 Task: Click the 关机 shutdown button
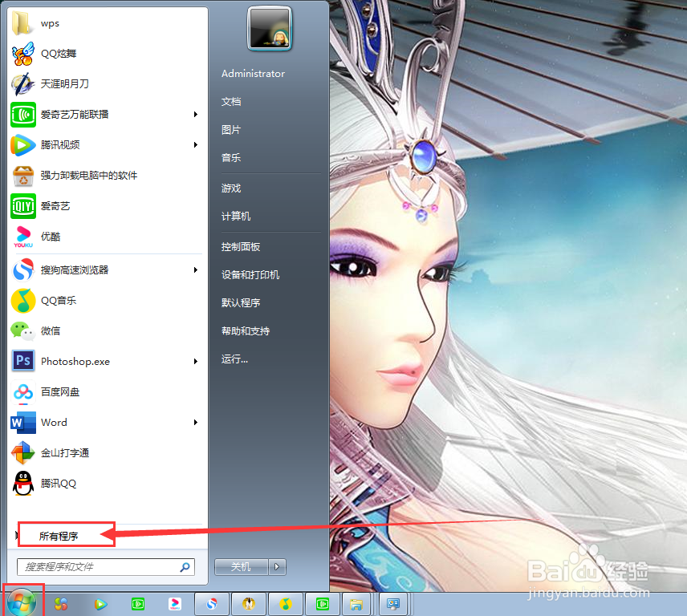click(241, 567)
